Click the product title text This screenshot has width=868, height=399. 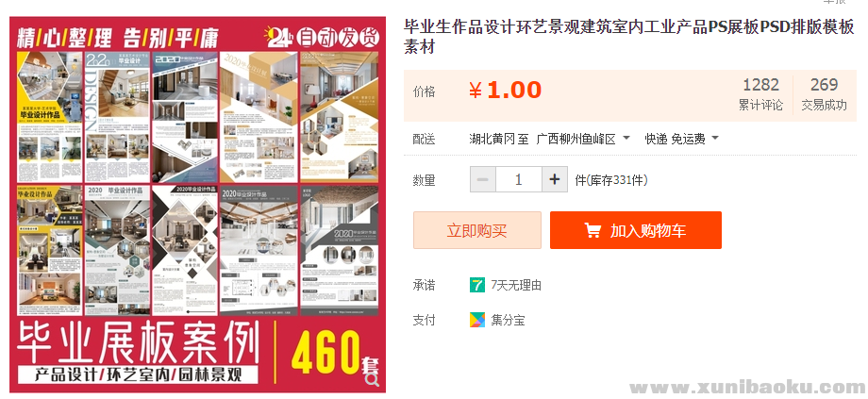629,37
